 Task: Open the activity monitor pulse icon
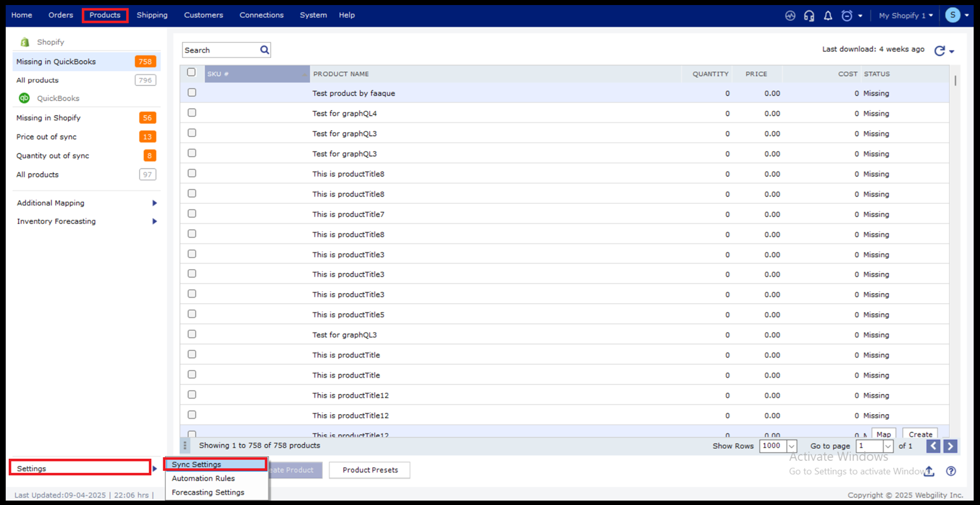click(790, 16)
